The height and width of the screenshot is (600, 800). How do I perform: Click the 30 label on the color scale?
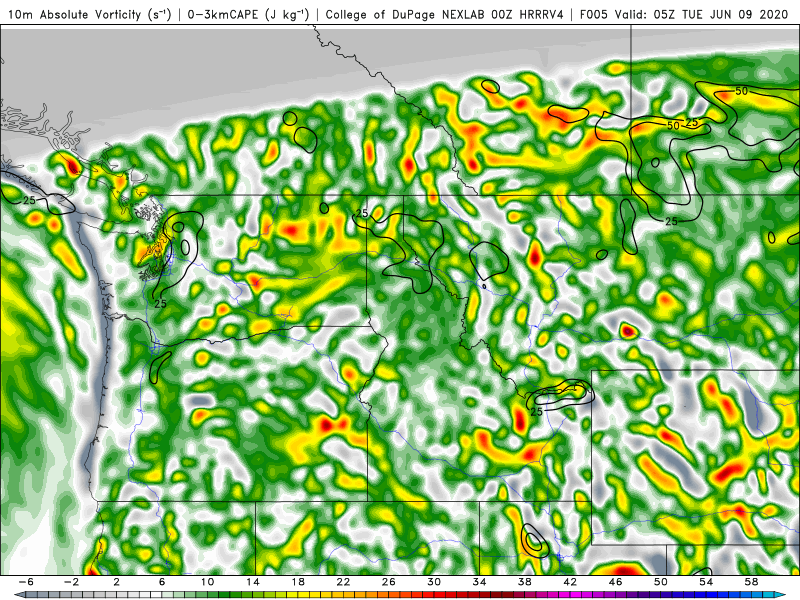click(x=434, y=582)
